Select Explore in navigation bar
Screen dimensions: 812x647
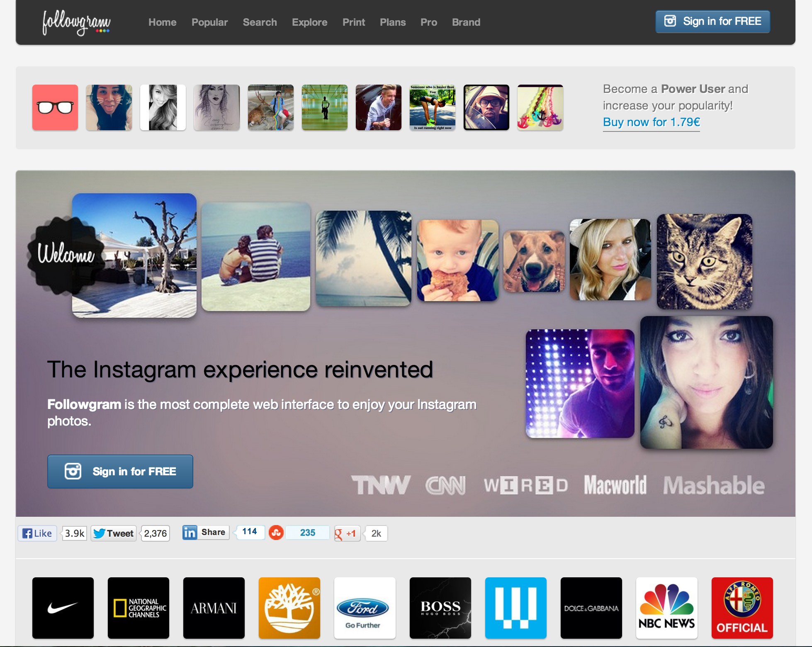pos(309,22)
